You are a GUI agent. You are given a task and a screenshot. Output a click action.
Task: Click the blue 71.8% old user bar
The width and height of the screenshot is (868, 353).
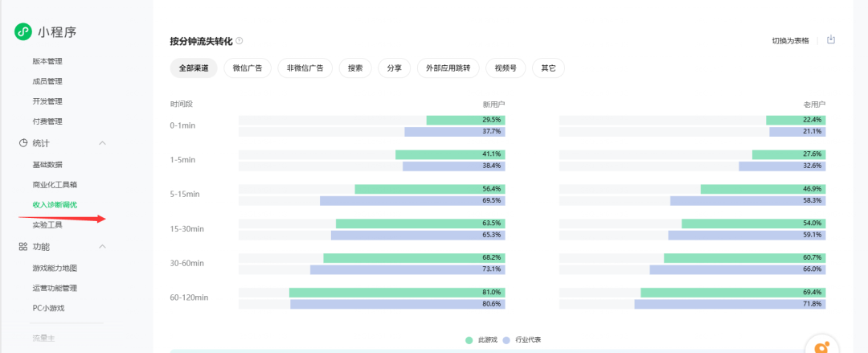click(x=730, y=304)
